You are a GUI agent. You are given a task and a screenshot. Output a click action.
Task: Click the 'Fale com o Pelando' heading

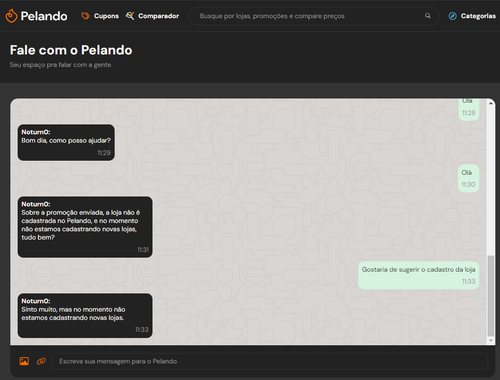[71, 50]
